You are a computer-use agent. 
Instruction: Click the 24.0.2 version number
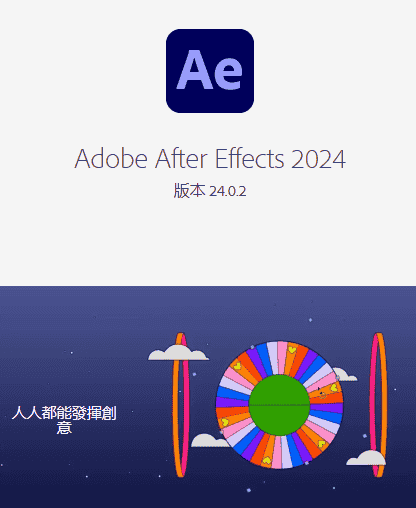pos(228,191)
